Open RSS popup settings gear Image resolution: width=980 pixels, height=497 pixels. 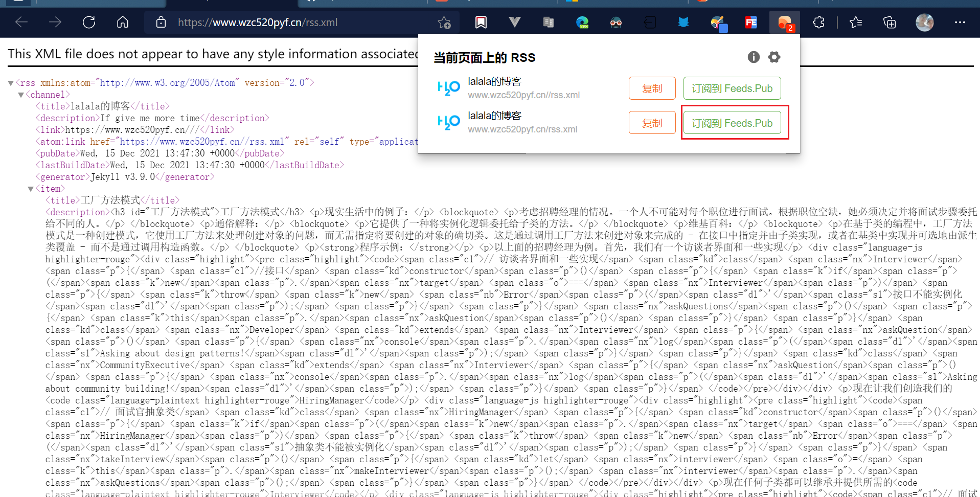point(774,57)
